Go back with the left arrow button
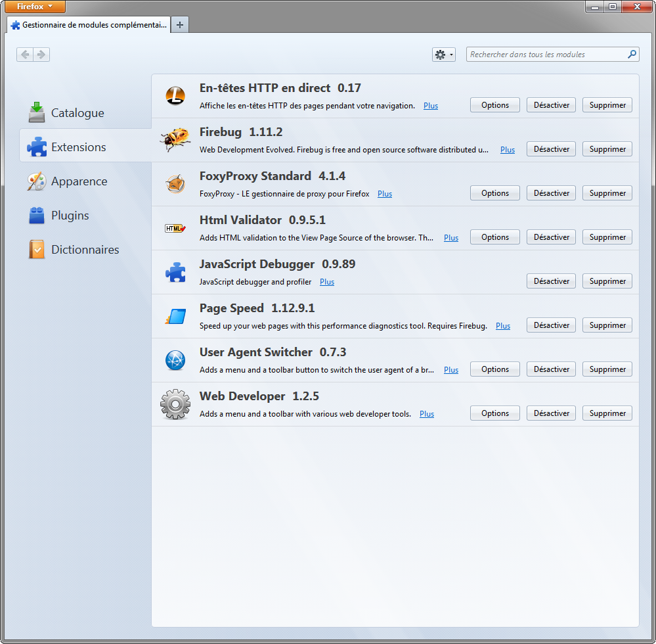Image resolution: width=656 pixels, height=644 pixels. pyautogui.click(x=25, y=55)
